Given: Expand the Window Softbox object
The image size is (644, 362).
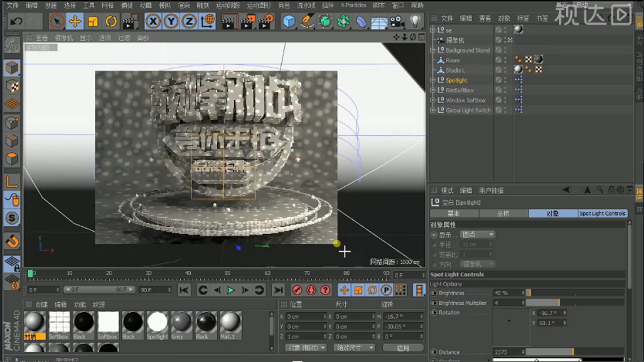Looking at the screenshot, I should (x=432, y=100).
